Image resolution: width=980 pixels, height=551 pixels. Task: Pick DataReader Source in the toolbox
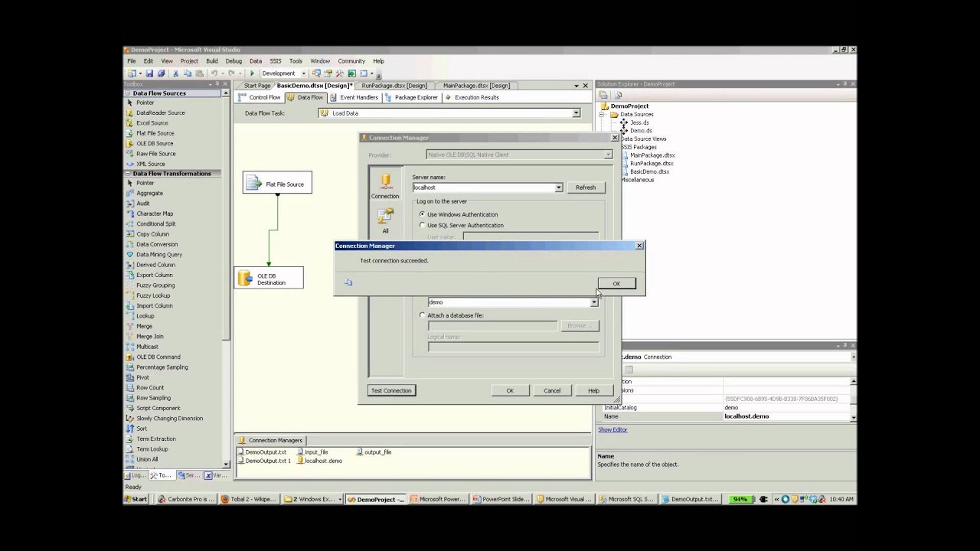[x=160, y=113]
